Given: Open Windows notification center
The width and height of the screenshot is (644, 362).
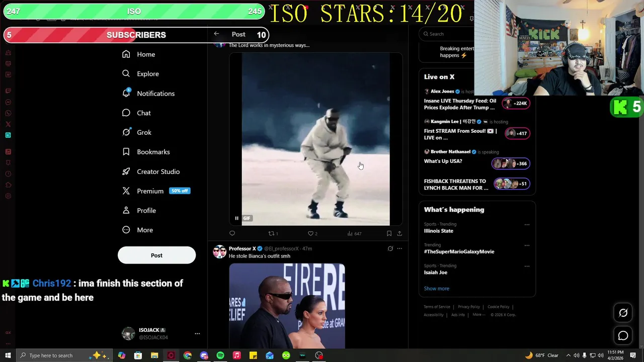Looking at the screenshot, I should [x=633, y=355].
